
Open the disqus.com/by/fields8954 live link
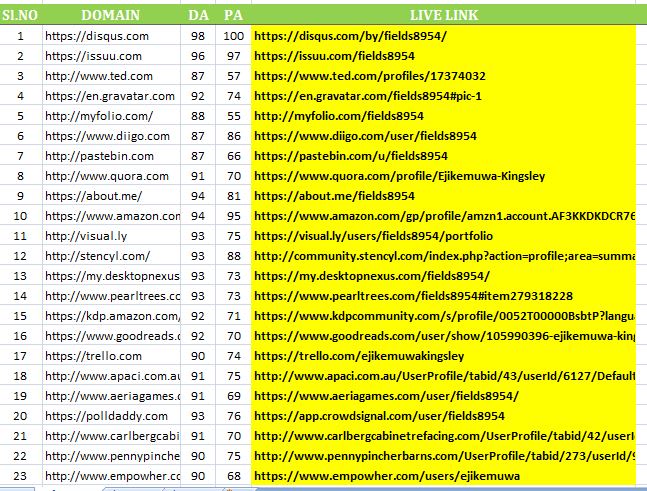[x=350, y=36]
